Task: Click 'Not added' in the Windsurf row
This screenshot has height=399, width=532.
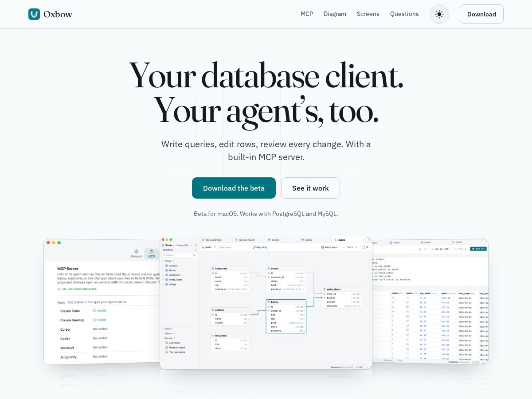Action: 100,347
